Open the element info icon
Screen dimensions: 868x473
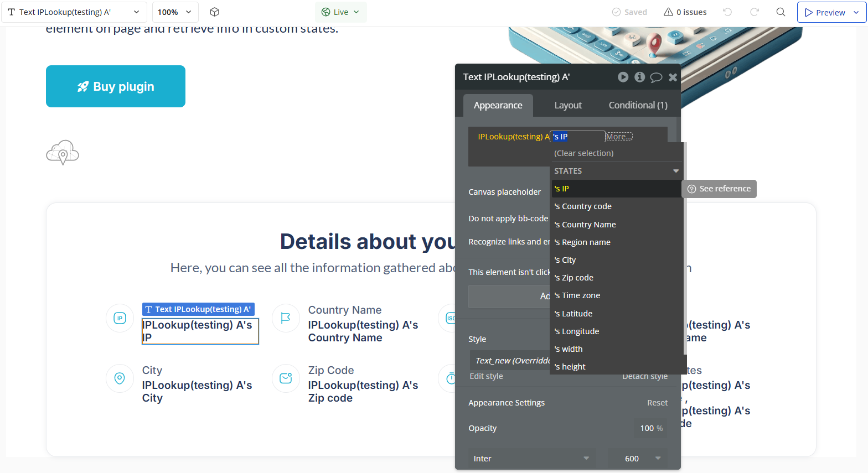click(x=639, y=77)
